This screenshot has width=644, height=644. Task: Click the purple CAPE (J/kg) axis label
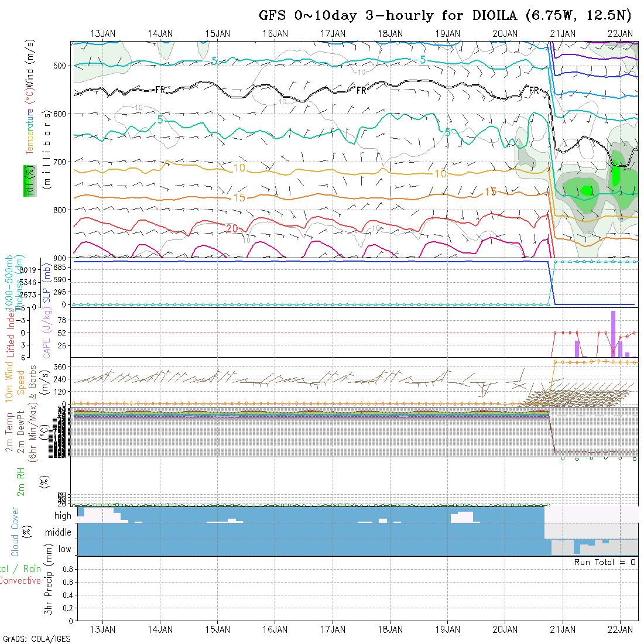[x=47, y=333]
